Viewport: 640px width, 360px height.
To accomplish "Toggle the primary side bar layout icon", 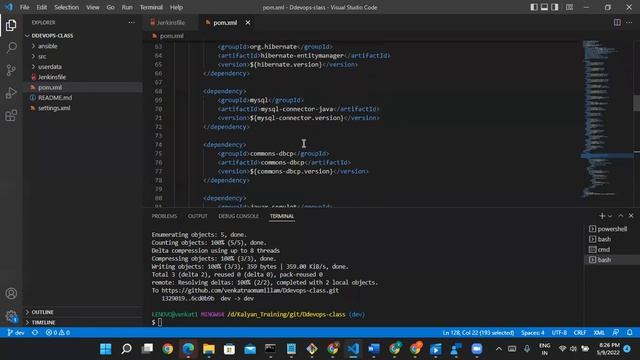I will pos(534,7).
